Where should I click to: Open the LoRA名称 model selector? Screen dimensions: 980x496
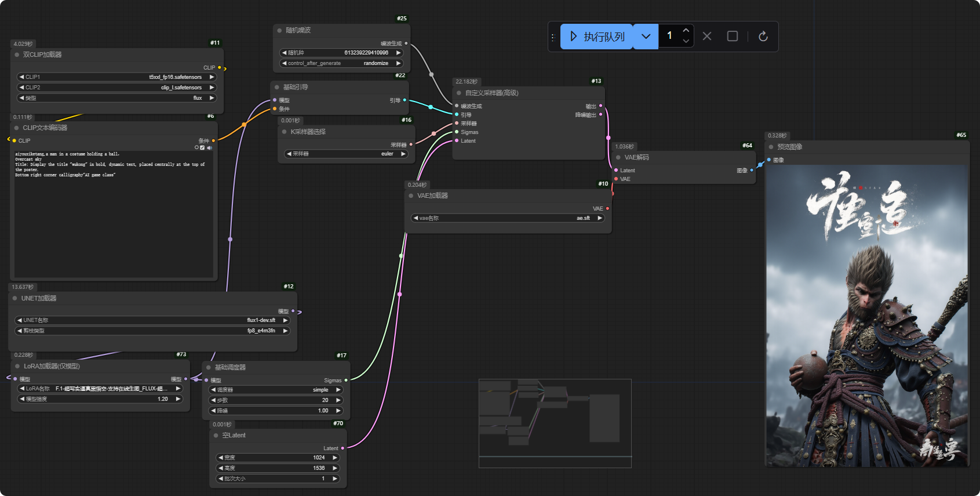tap(100, 389)
